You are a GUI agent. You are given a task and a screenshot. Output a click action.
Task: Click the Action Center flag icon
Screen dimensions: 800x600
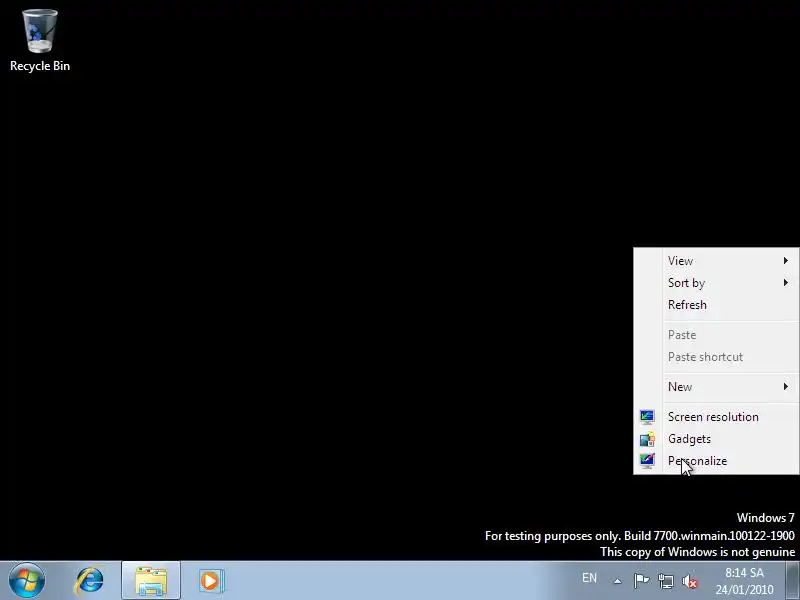click(x=641, y=581)
